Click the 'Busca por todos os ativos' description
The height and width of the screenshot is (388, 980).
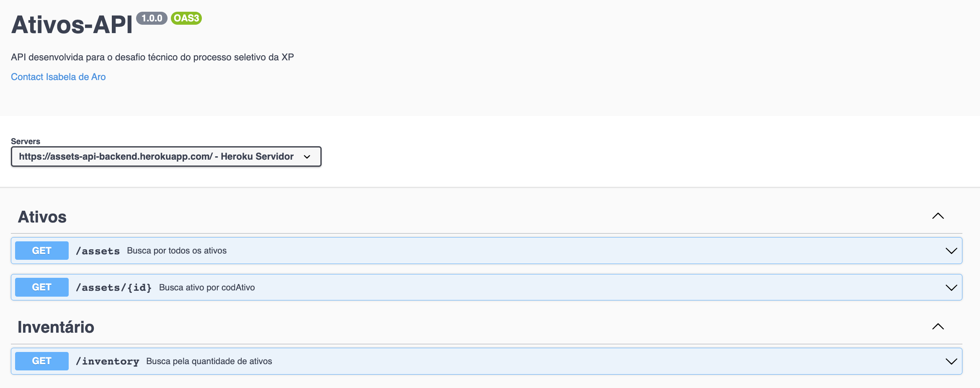(x=176, y=250)
